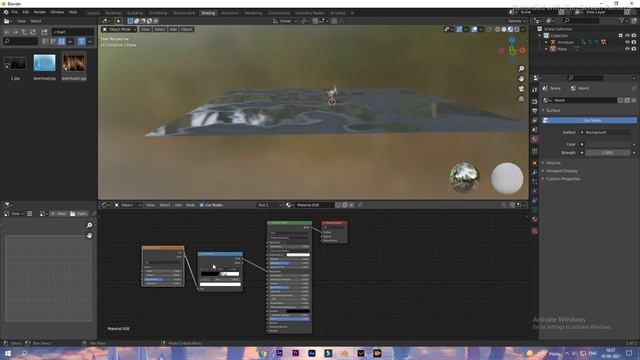Click the pan hand icon in 3D viewport
The image size is (640, 360).
tap(521, 79)
